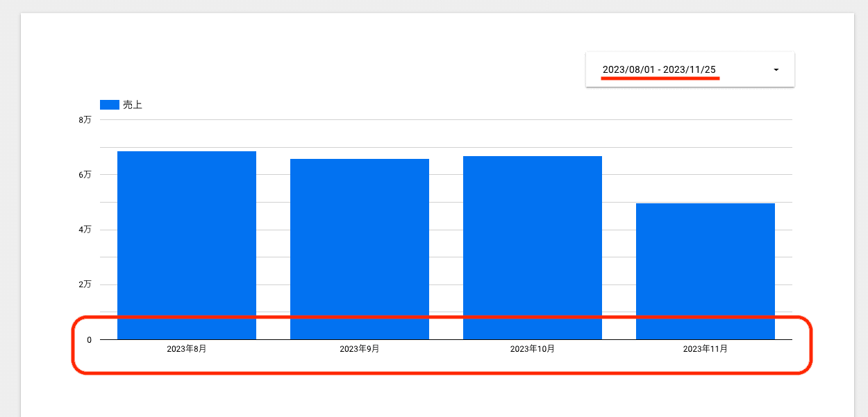This screenshot has width=868, height=417.
Task: Click the 0 y-axis label
Action: pyautogui.click(x=89, y=340)
